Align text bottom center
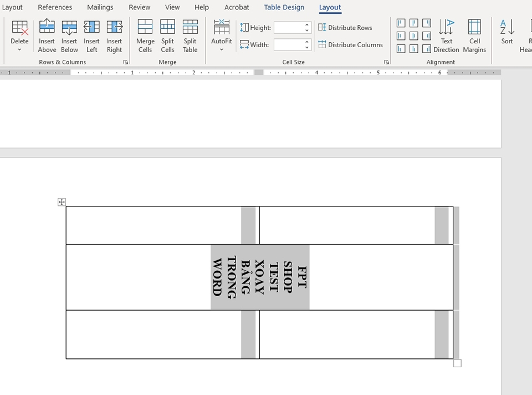Screen dimensions: 532x395 [x=413, y=49]
